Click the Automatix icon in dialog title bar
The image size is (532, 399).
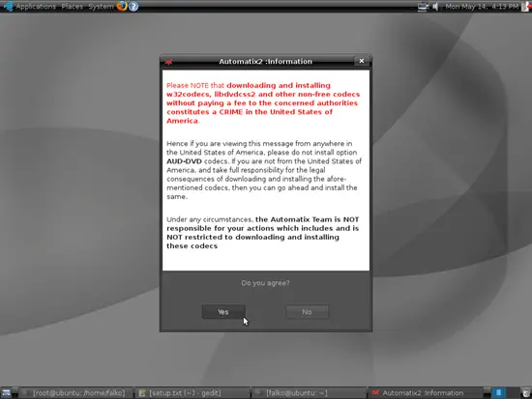click(x=168, y=62)
